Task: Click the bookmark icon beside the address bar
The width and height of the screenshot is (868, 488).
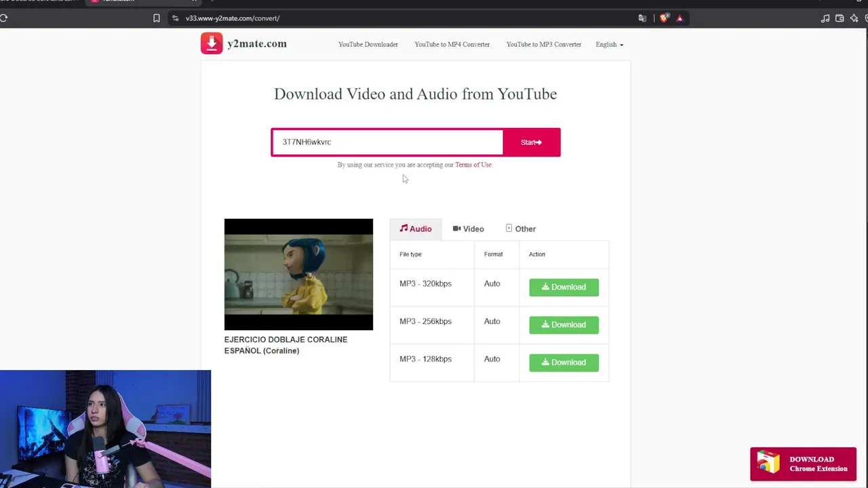Action: pos(157,18)
